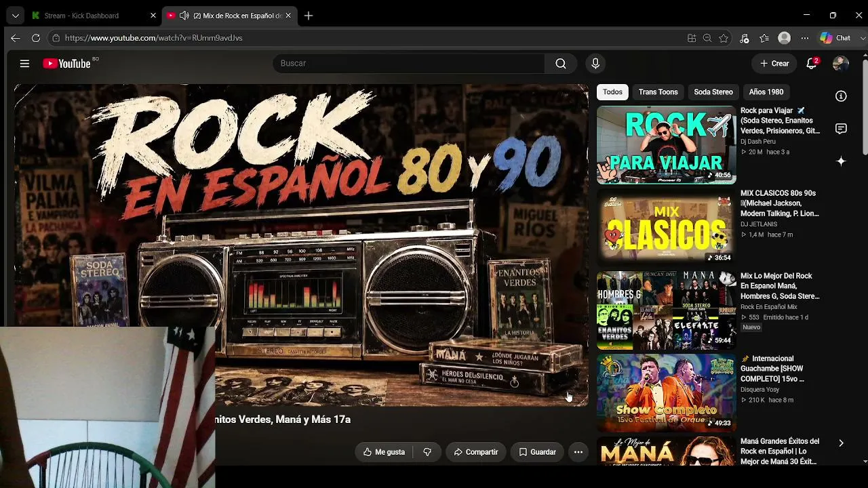Click the main video player
The image size is (868, 488).
(301, 245)
